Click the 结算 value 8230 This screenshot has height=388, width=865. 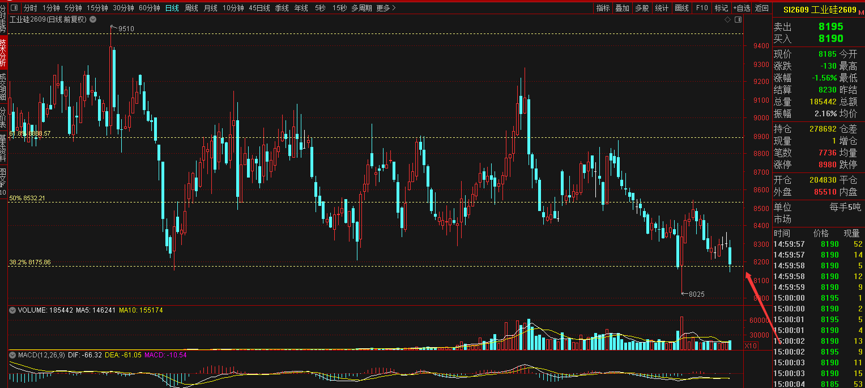(827, 89)
